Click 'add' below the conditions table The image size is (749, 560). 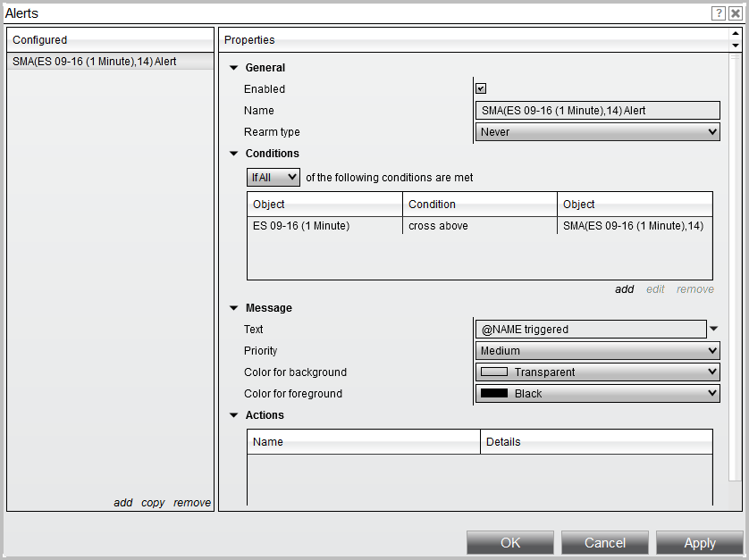point(625,288)
